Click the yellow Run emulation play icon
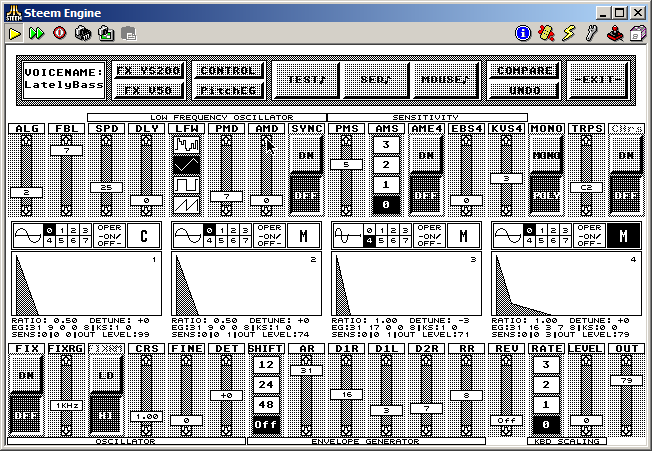 pyautogui.click(x=15, y=33)
